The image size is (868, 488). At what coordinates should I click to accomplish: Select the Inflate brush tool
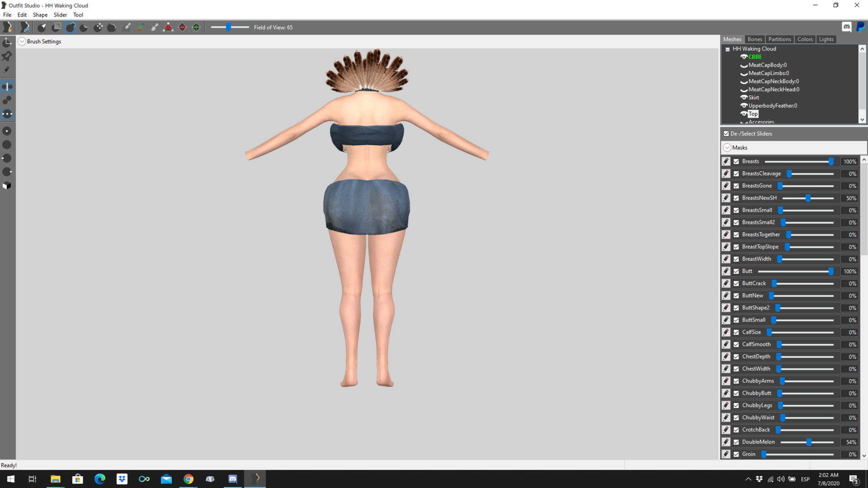(x=70, y=27)
